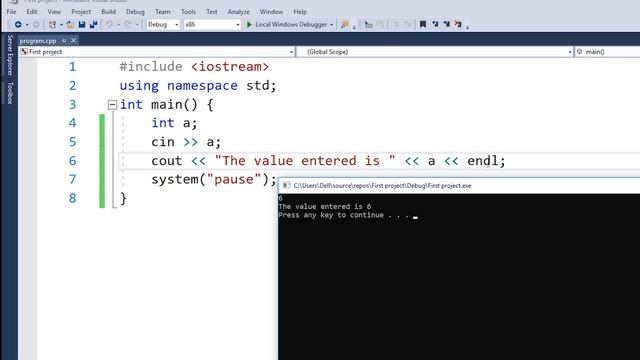Open the Help menu
The height and width of the screenshot is (360, 640).
(300, 12)
